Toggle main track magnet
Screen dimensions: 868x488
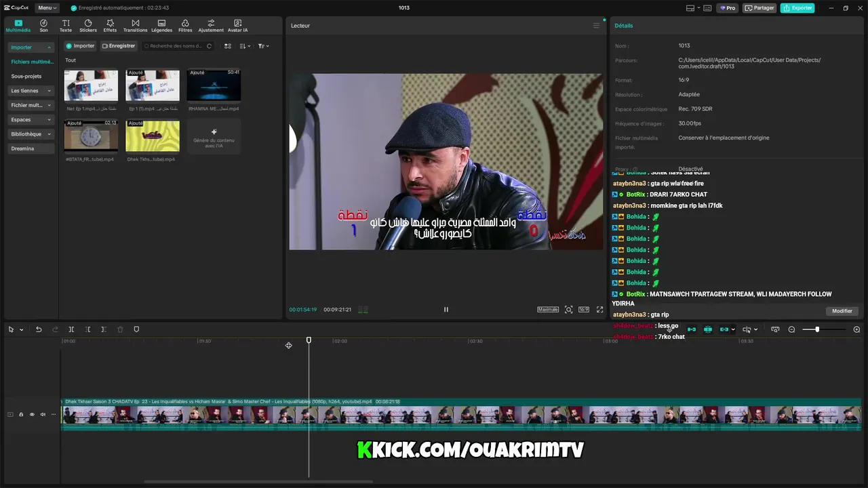pyautogui.click(x=692, y=329)
